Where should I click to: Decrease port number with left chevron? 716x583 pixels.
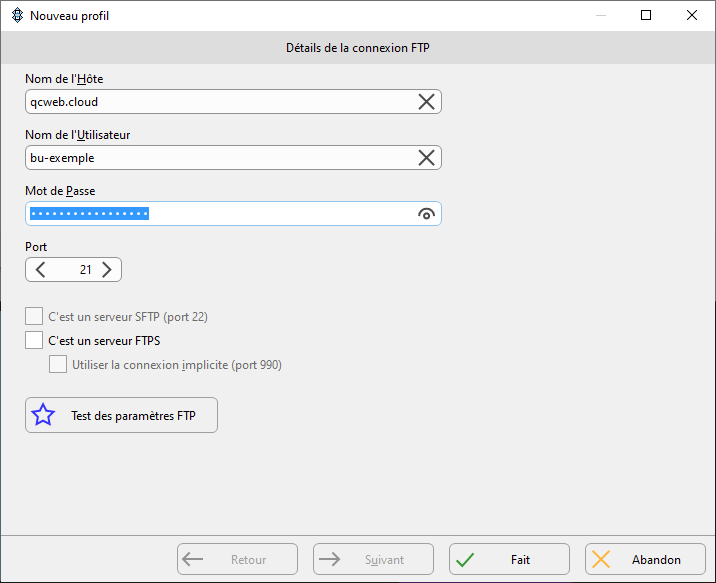[x=41, y=270]
